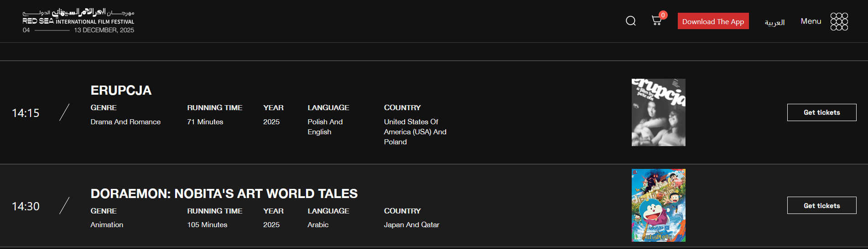Click the Animation genre text

point(107,225)
